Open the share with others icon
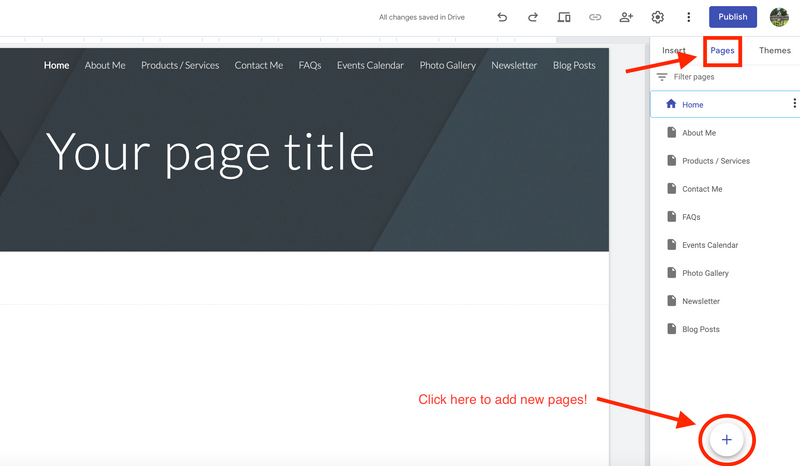The image size is (800, 466). click(626, 17)
